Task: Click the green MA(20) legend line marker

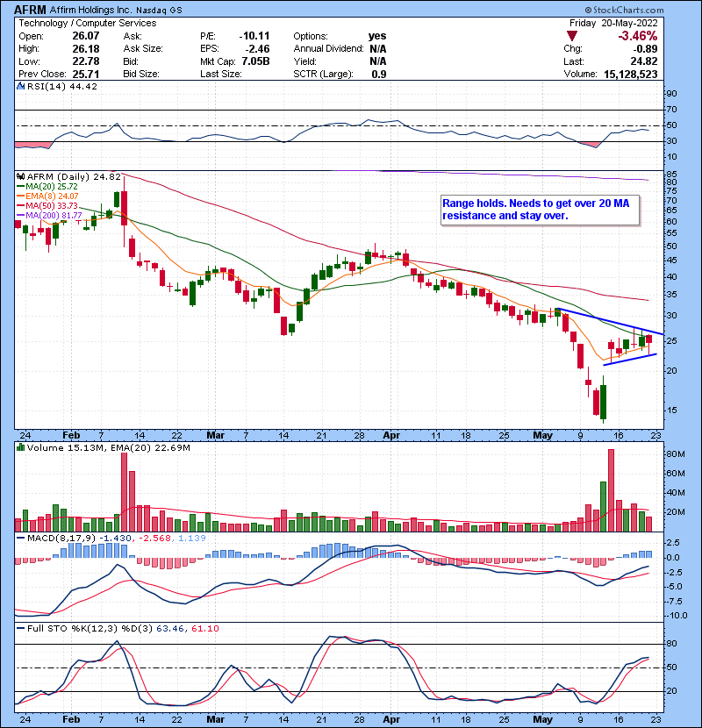Action: [x=20, y=187]
